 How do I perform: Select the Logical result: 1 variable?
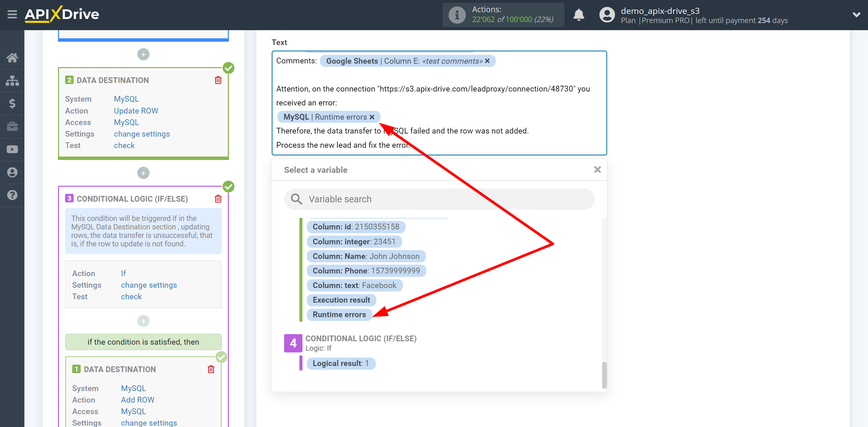341,363
